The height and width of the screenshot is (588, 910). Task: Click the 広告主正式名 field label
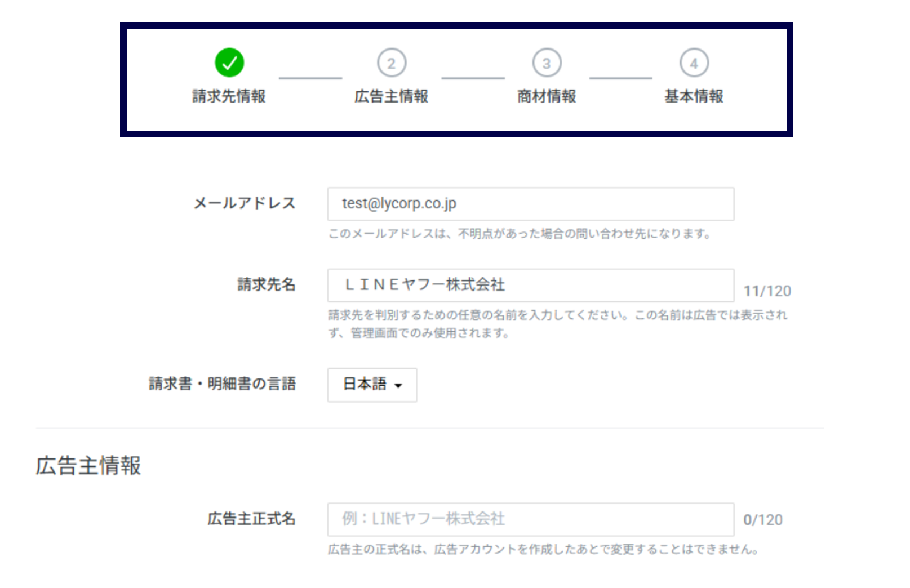coord(251,519)
